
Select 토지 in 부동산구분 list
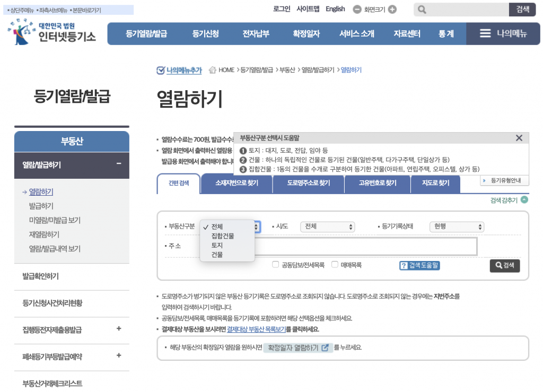click(x=227, y=246)
